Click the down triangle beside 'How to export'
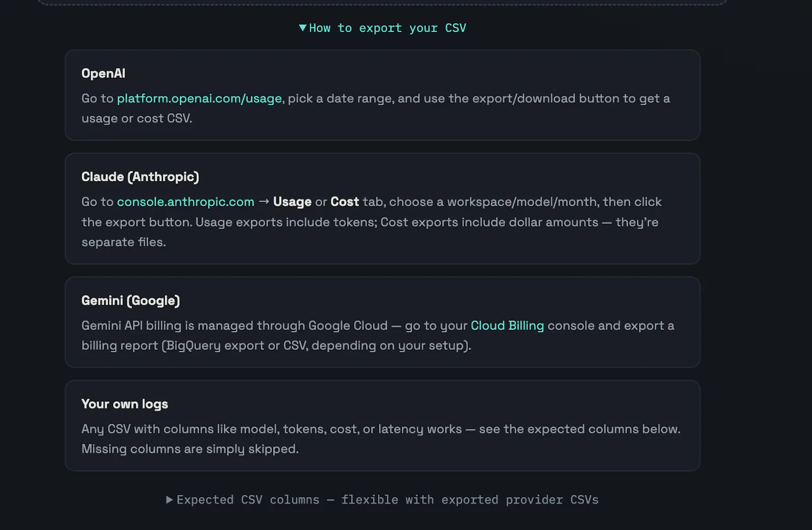 click(303, 28)
